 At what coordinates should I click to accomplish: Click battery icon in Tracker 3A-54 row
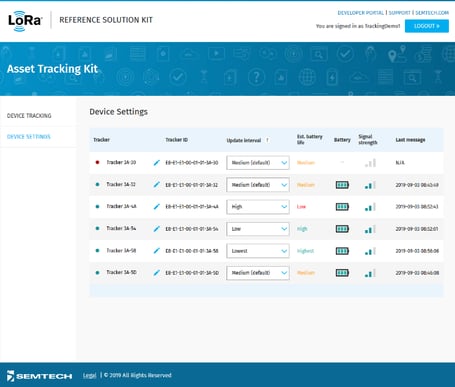342,229
